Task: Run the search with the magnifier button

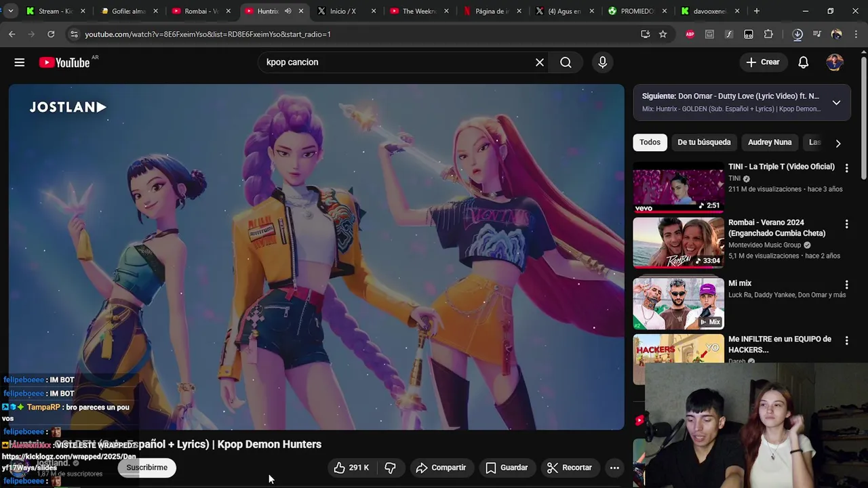Action: pyautogui.click(x=566, y=62)
